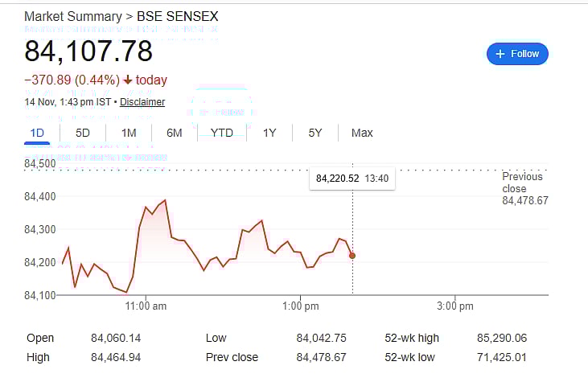Click the chart peak near 11:00 am

click(165, 200)
